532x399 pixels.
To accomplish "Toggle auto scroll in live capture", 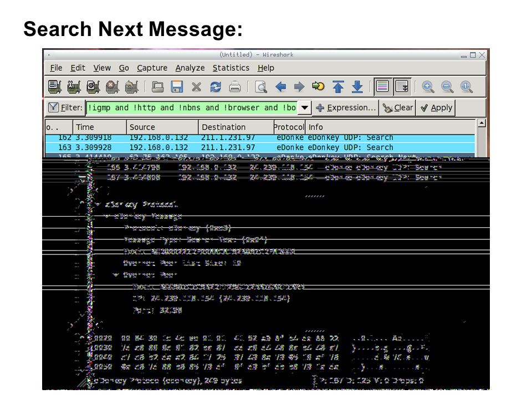I will 402,86.
